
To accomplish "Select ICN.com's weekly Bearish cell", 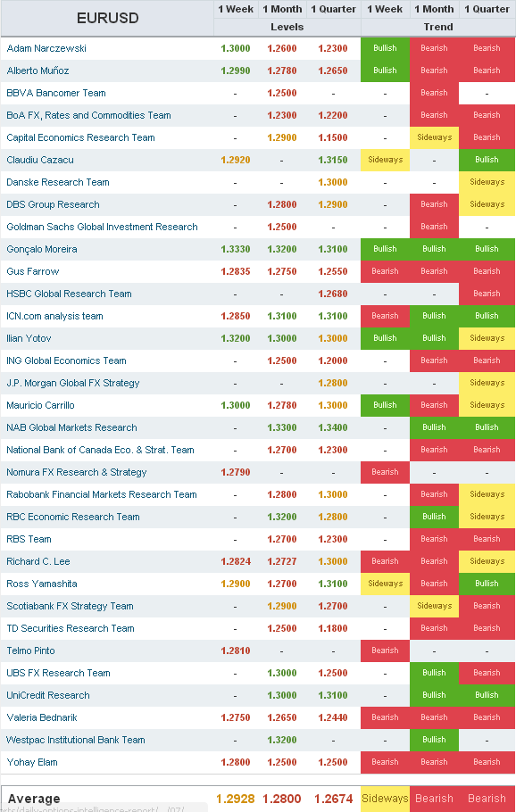I will pyautogui.click(x=386, y=315).
